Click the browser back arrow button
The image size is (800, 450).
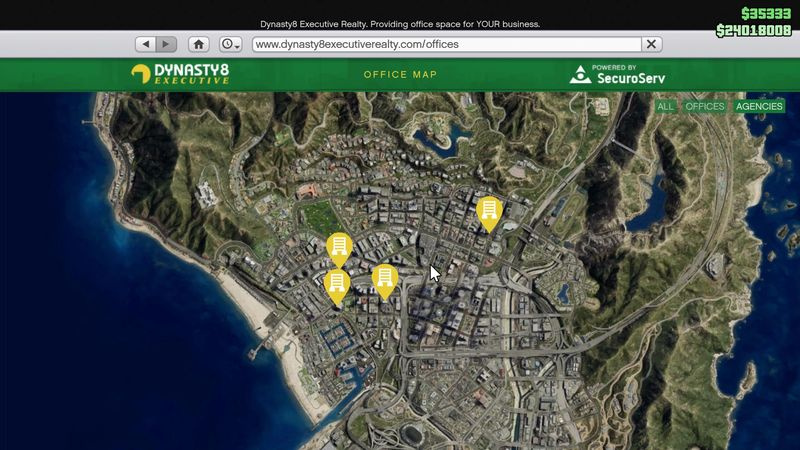tap(146, 44)
